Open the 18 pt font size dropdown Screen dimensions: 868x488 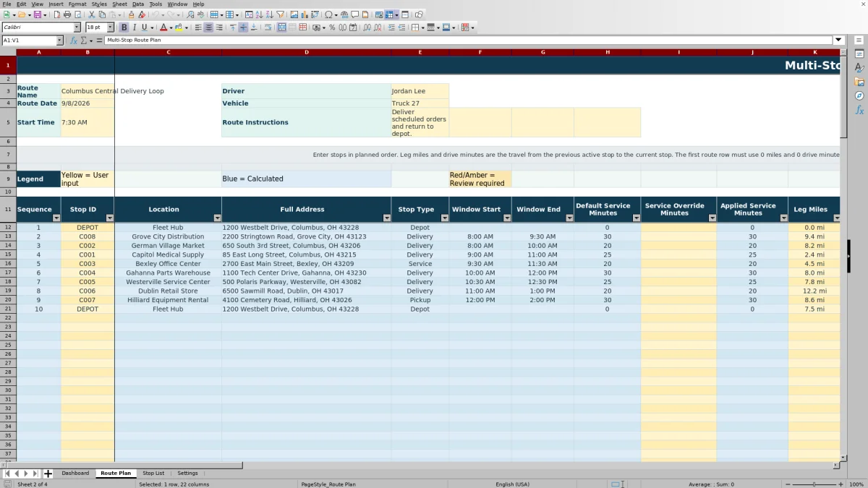[x=111, y=27]
